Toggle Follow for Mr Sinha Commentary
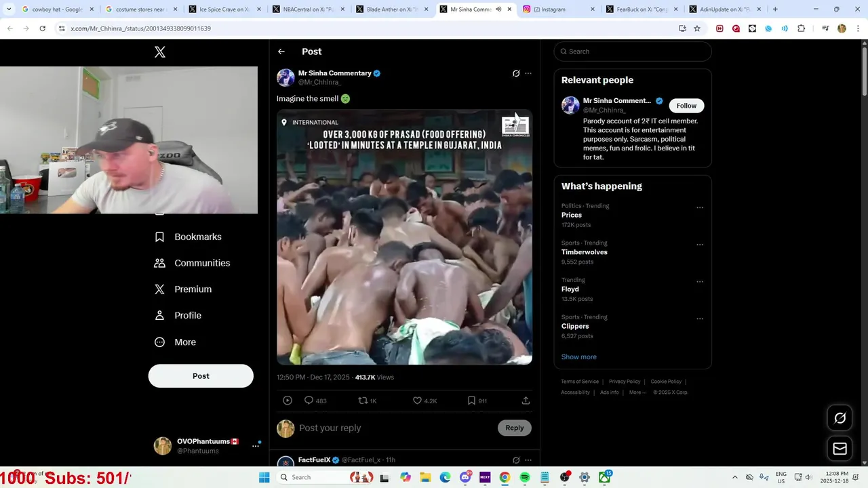Screen dimensions: 868x488 (686, 106)
